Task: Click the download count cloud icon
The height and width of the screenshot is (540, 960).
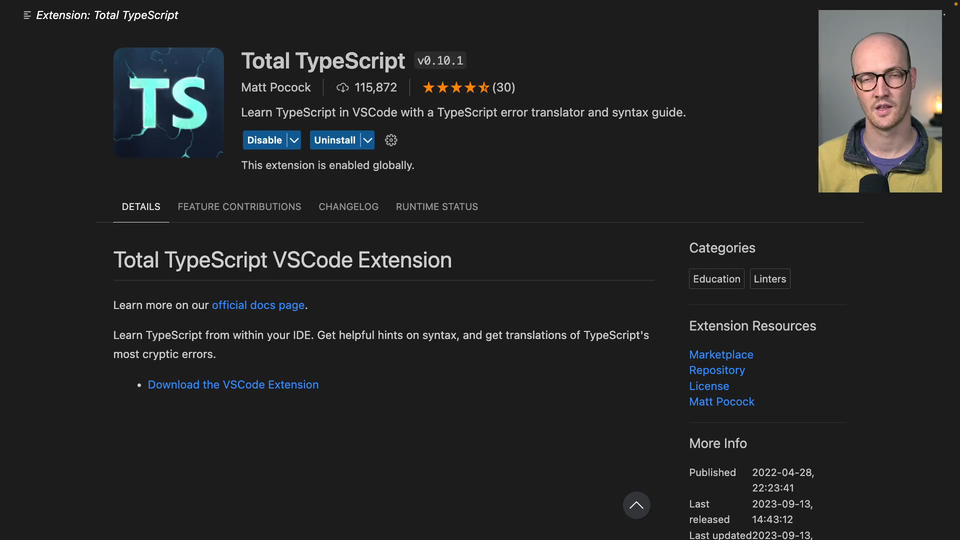Action: (342, 88)
